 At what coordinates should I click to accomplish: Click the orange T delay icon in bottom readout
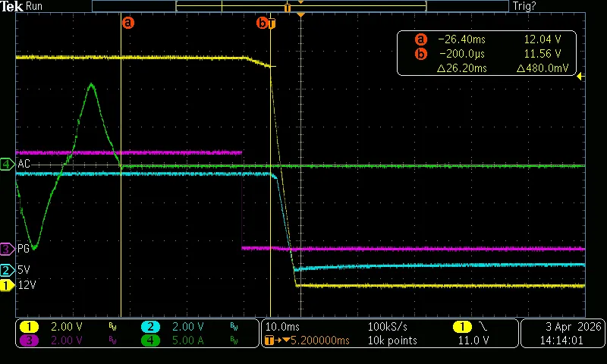point(270,340)
